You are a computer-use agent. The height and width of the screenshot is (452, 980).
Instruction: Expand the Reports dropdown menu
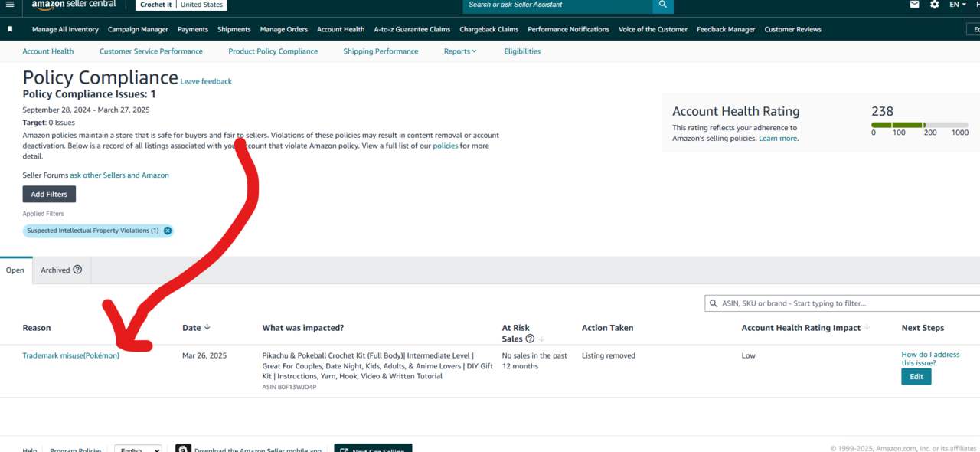(459, 51)
